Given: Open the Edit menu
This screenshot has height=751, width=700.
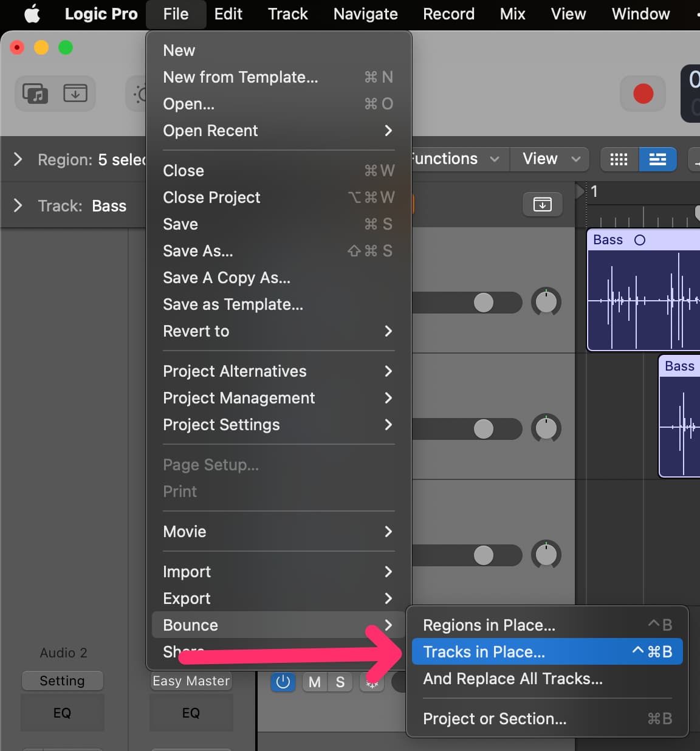Looking at the screenshot, I should 228,13.
